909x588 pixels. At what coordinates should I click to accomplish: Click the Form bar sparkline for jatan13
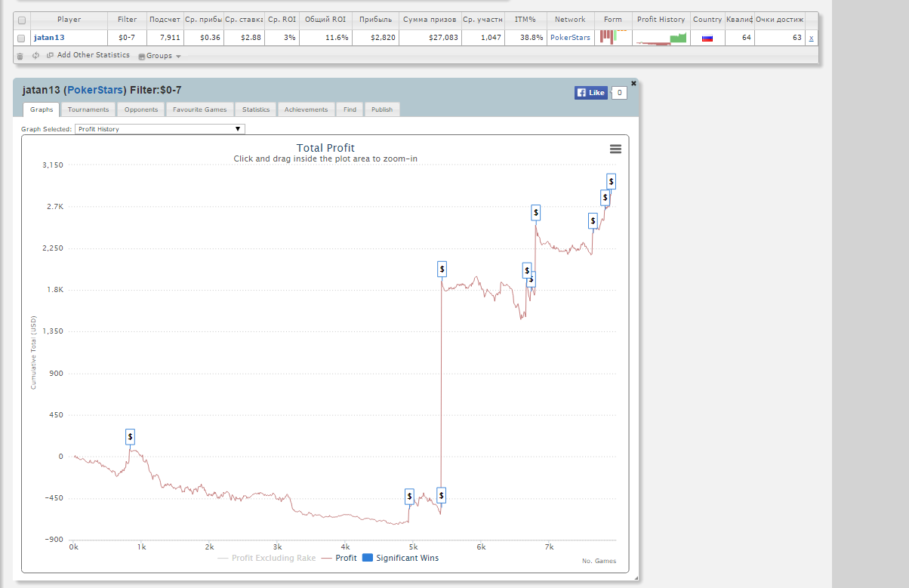[x=613, y=37]
